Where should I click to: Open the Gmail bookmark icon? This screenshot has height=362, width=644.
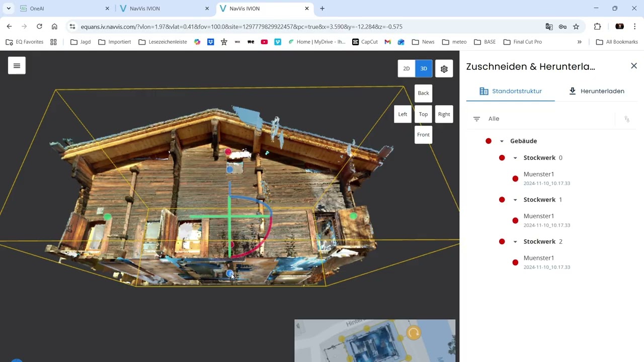[387, 42]
